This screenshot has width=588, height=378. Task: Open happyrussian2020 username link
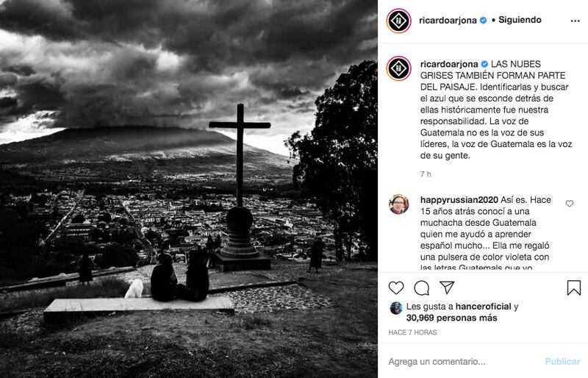[459, 200]
